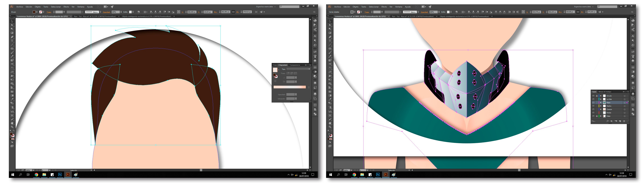
Task: Click the reverse gradient icon in Degradado panel
Action: (x=275, y=81)
